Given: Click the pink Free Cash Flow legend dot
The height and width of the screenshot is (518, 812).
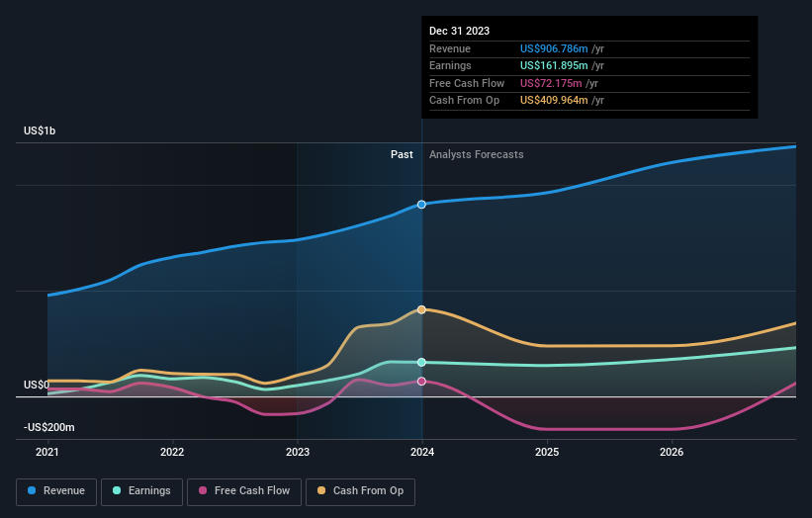Looking at the screenshot, I should (x=203, y=490).
